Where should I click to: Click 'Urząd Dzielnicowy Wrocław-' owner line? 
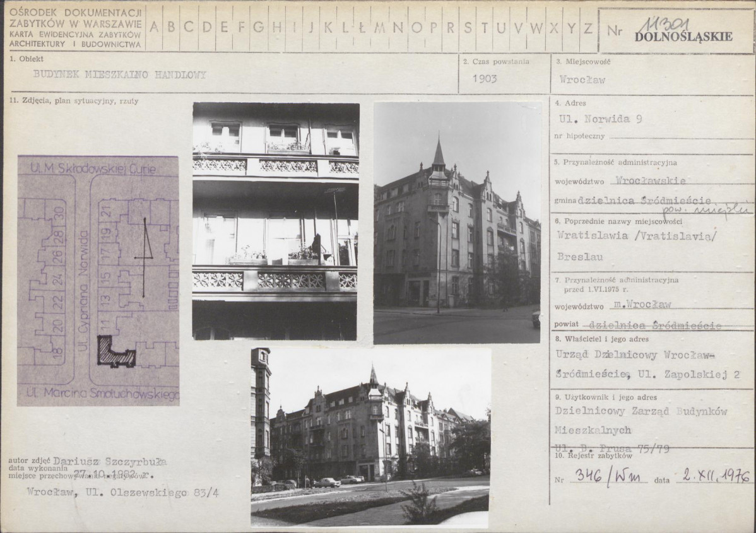635,354
